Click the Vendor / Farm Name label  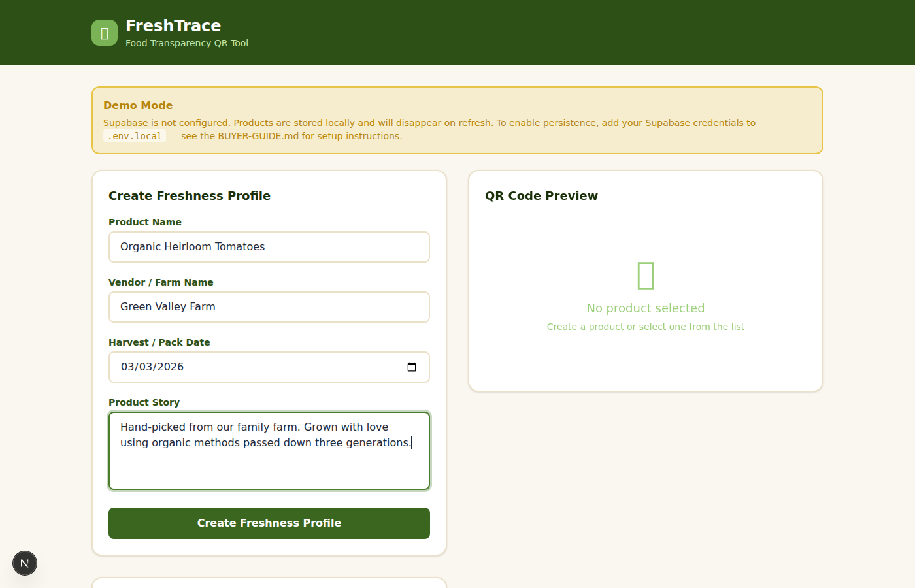[161, 282]
